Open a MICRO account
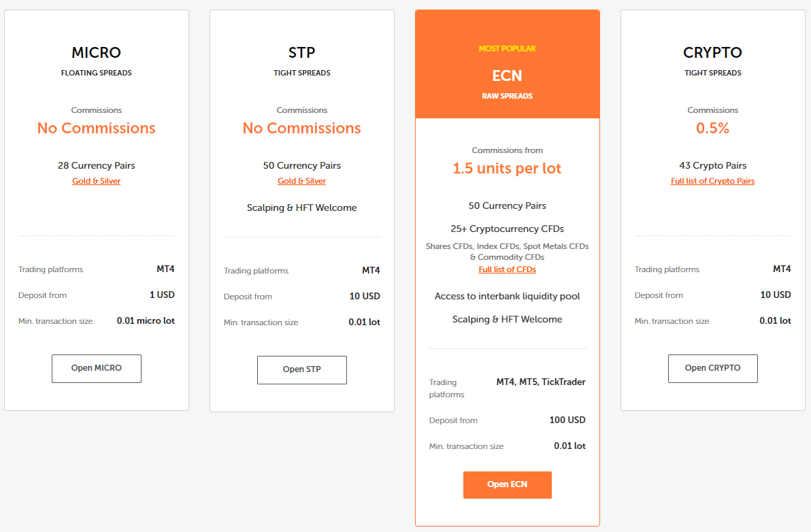 (96, 368)
